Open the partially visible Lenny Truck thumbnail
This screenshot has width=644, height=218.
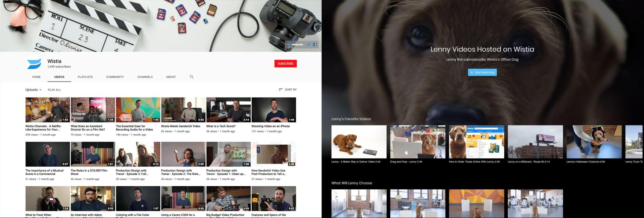pos(634,142)
